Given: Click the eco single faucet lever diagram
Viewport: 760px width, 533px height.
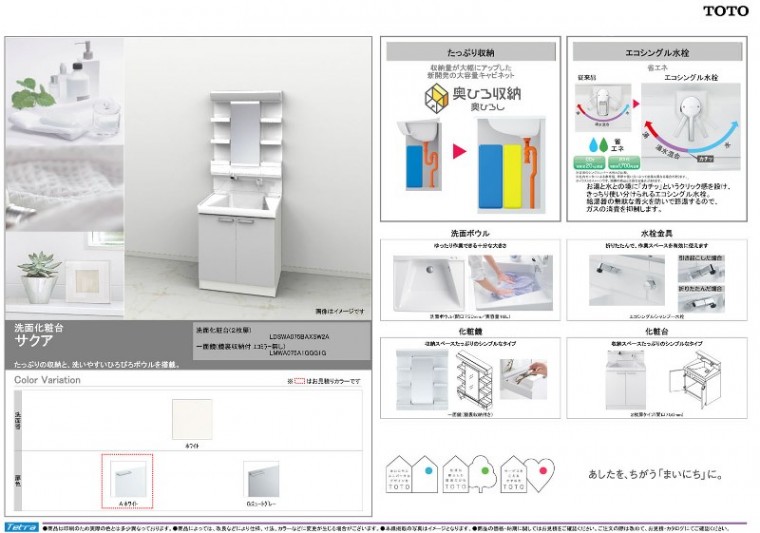Looking at the screenshot, I should point(691,125).
